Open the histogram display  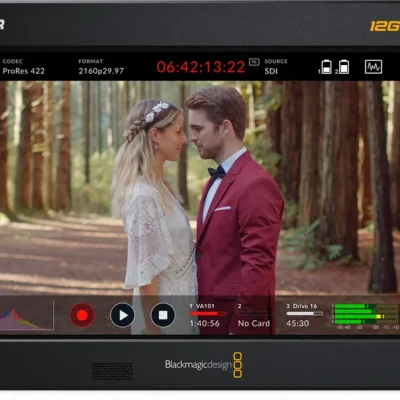(27, 315)
